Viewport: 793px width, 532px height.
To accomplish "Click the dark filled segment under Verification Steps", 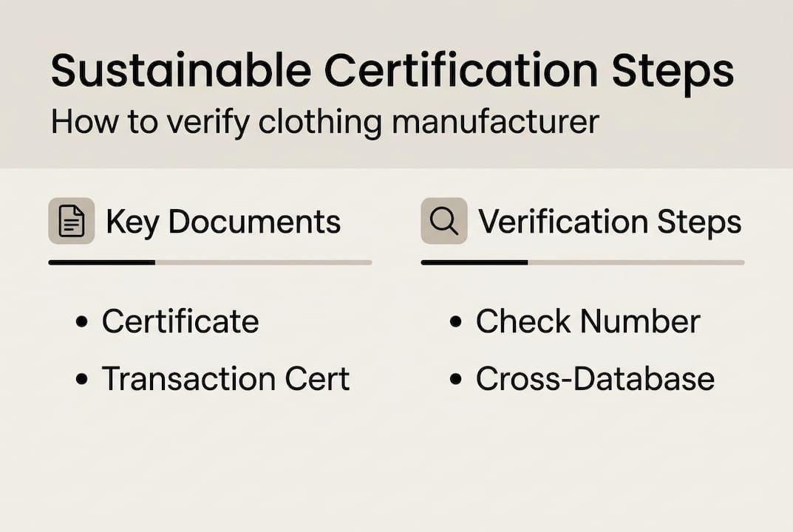I will pos(474,262).
